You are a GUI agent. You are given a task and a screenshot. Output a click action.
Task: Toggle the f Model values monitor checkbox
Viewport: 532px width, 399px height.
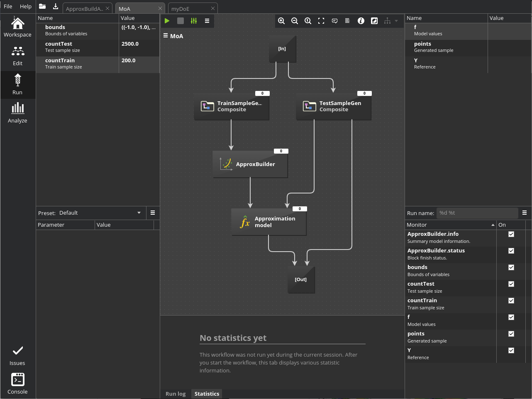click(x=511, y=317)
